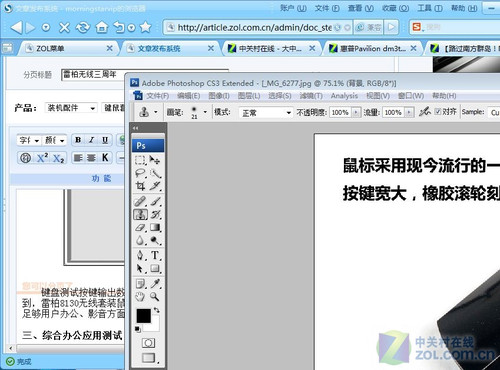Open Photoshop 文件(F) menu
The width and height of the screenshot is (500, 370).
157,96
